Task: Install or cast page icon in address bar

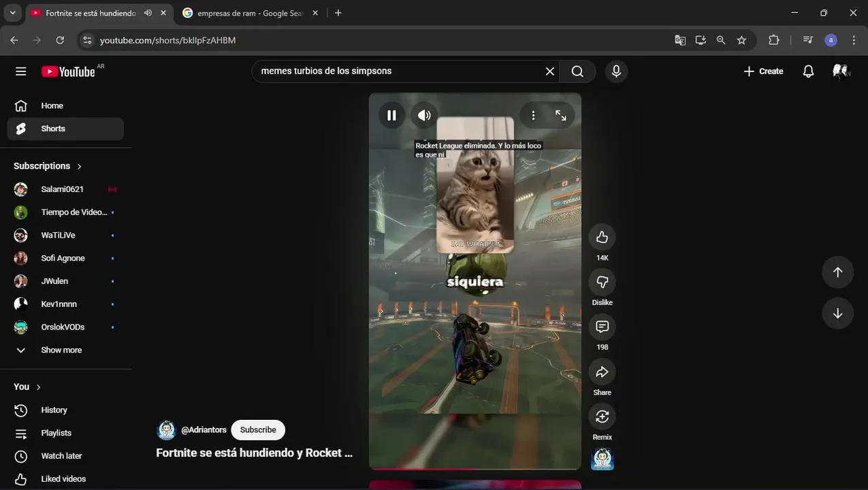Action: click(x=701, y=40)
